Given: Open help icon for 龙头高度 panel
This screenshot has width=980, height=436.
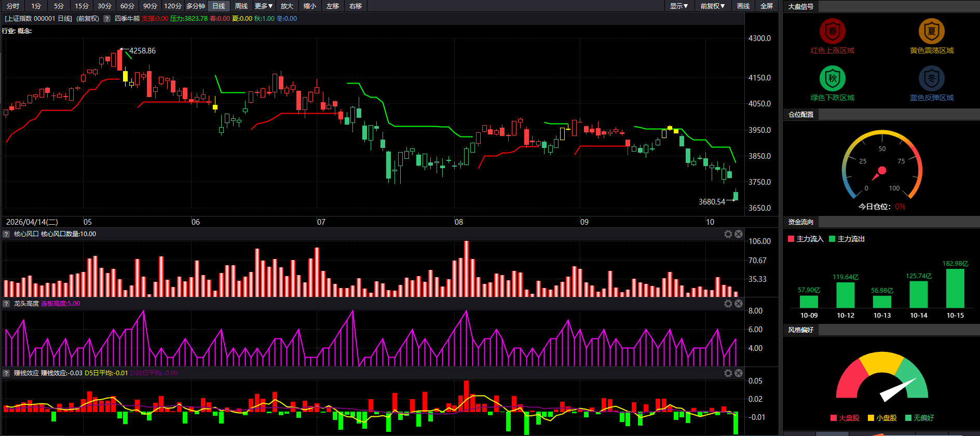Looking at the screenshot, I should tap(7, 304).
